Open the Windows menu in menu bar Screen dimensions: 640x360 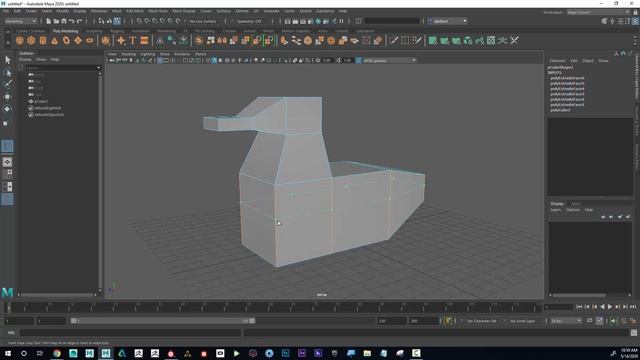click(99, 11)
